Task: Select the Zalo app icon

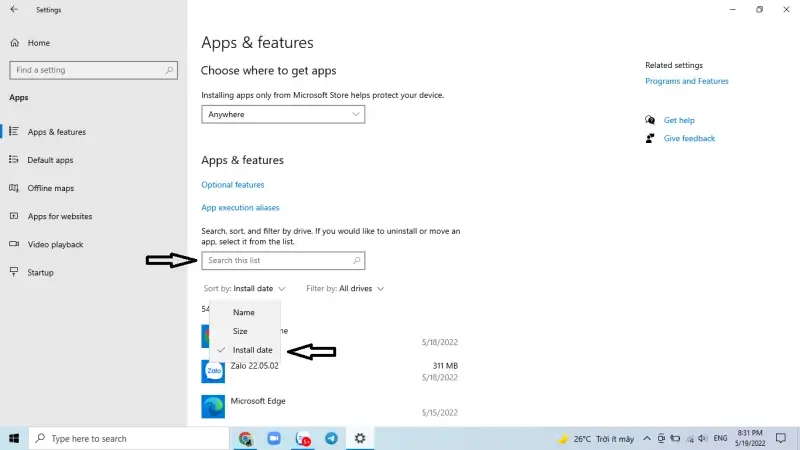Action: tap(213, 371)
